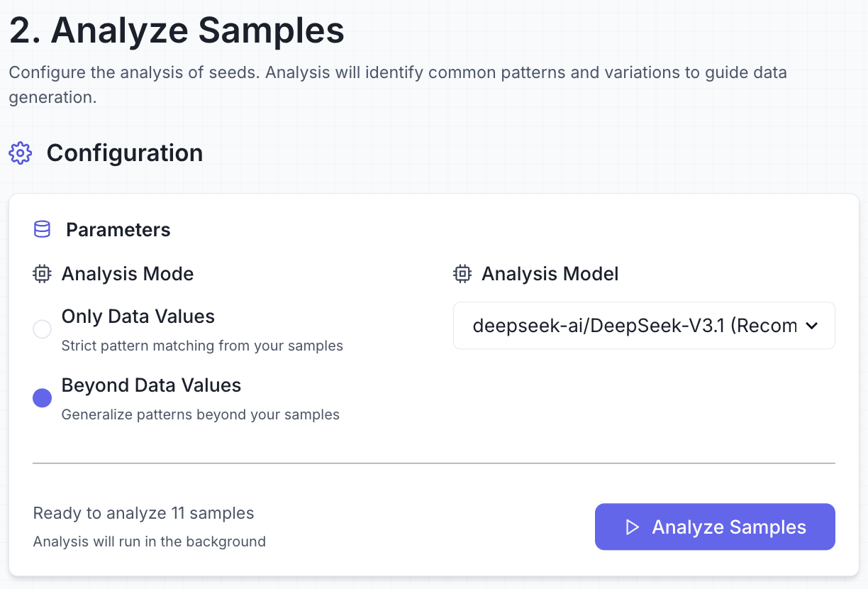This screenshot has height=589, width=868.
Task: Click the chip icon beside Analysis Model
Action: [x=462, y=274]
